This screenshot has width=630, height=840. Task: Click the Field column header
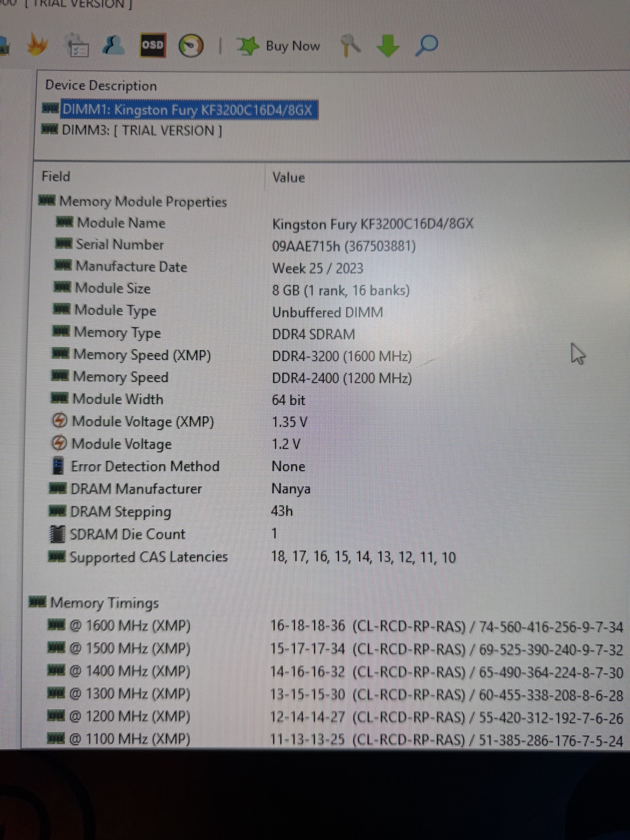tap(56, 176)
